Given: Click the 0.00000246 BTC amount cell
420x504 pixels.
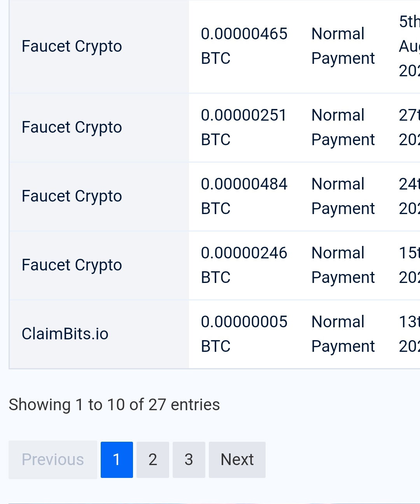Looking at the screenshot, I should coord(244,265).
